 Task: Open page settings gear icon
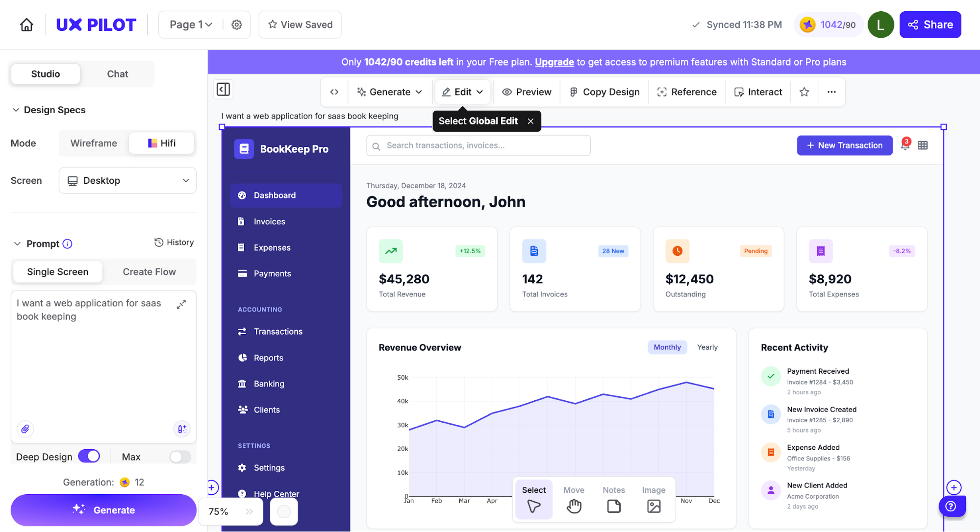click(236, 24)
